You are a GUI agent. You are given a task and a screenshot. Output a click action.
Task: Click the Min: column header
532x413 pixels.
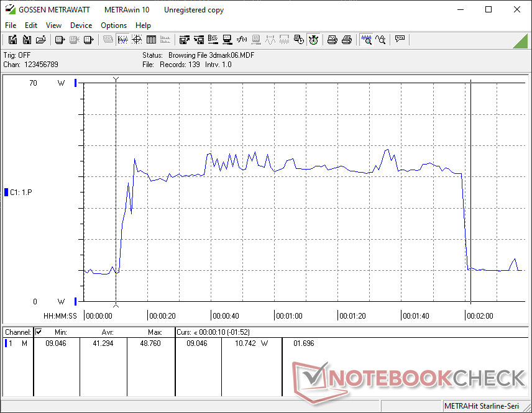click(61, 332)
